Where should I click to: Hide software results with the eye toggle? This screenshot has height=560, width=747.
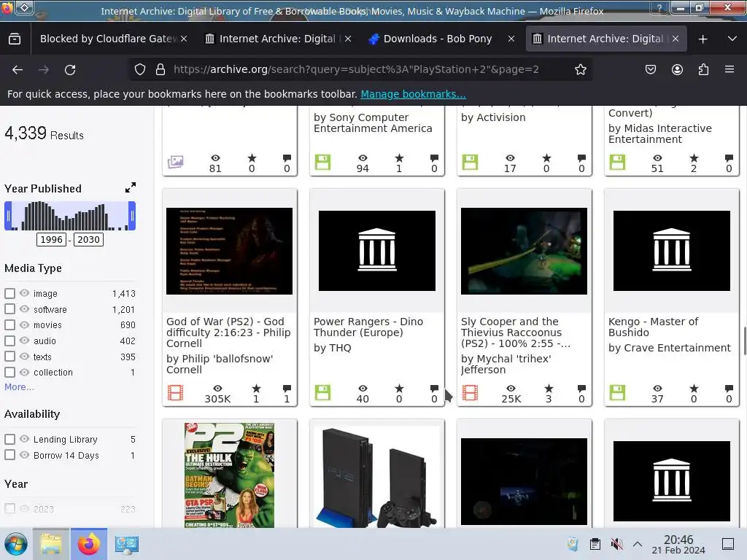coord(24,308)
